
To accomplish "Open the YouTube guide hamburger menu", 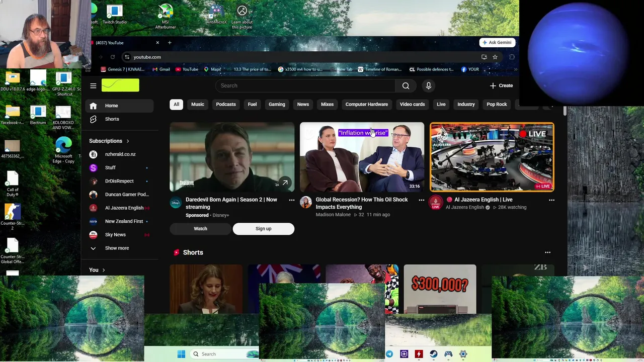I will (93, 85).
